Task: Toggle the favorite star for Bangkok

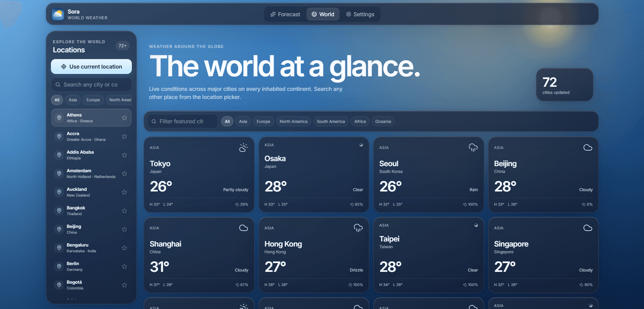Action: click(x=124, y=211)
